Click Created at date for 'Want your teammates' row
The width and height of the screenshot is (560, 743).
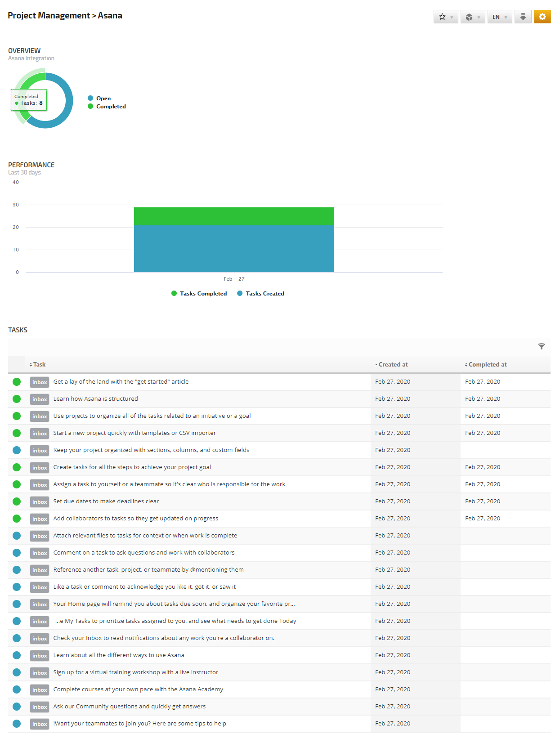pyautogui.click(x=393, y=724)
